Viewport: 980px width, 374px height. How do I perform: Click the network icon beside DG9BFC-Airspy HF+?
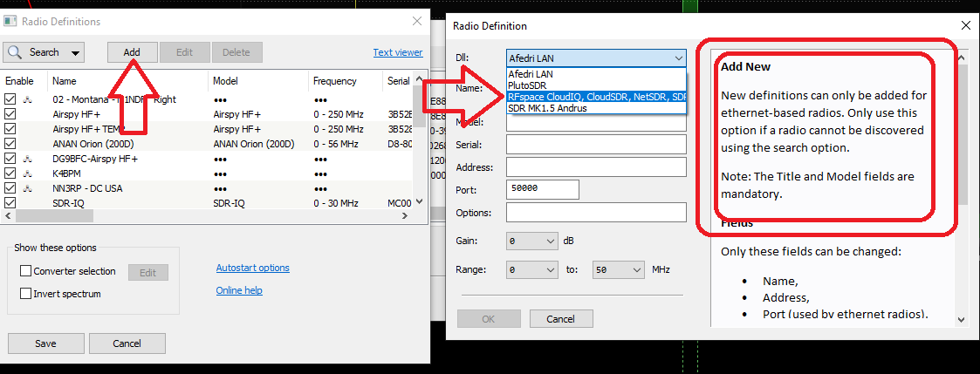(27, 159)
